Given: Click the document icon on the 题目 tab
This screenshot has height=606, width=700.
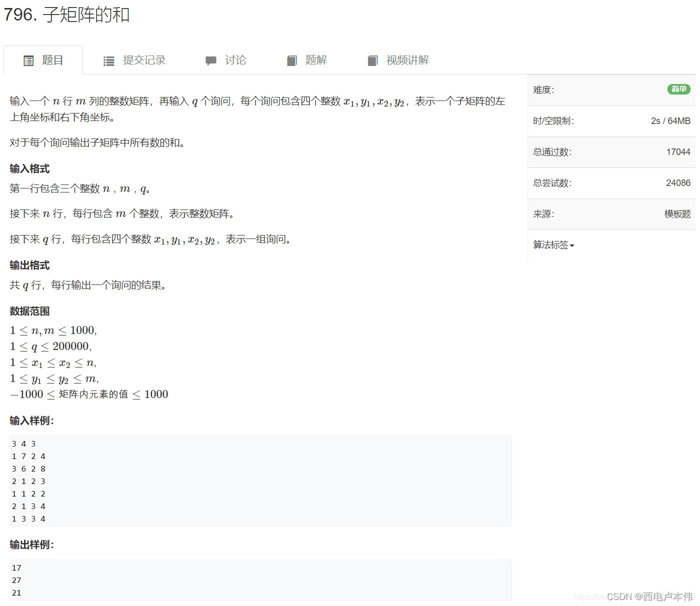Looking at the screenshot, I should coord(29,60).
